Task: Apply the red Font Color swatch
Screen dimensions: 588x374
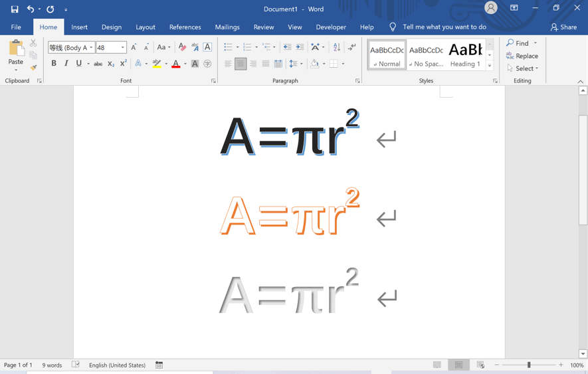Action: pyautogui.click(x=175, y=64)
